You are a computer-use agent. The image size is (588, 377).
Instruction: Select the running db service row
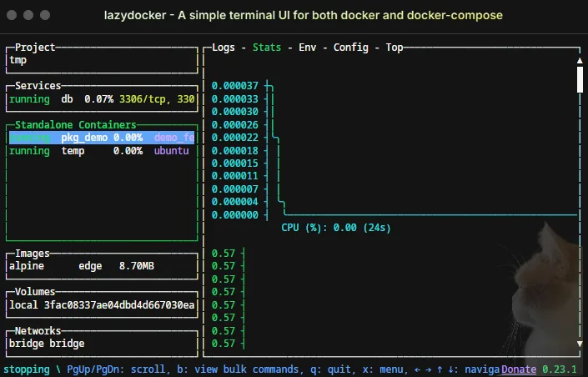102,99
